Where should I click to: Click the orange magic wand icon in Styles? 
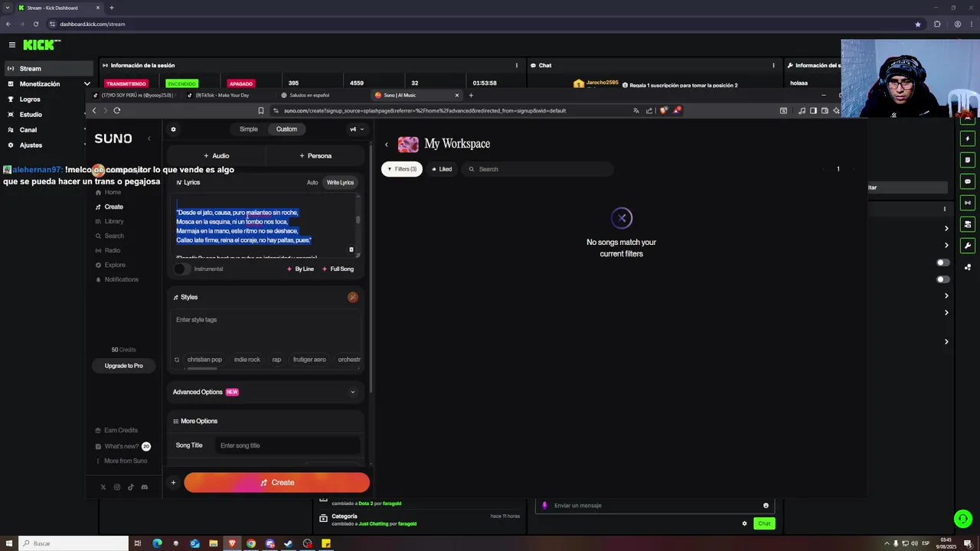pos(352,297)
